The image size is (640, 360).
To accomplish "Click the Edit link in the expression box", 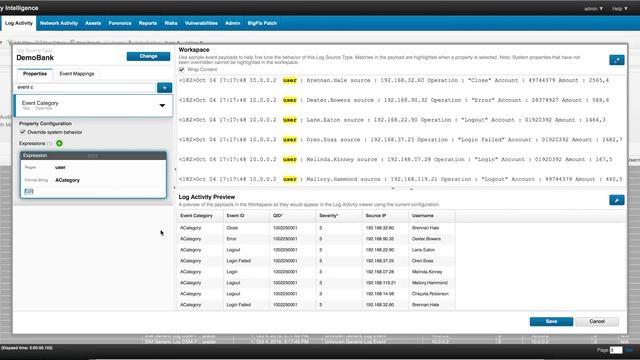I will click(29, 191).
